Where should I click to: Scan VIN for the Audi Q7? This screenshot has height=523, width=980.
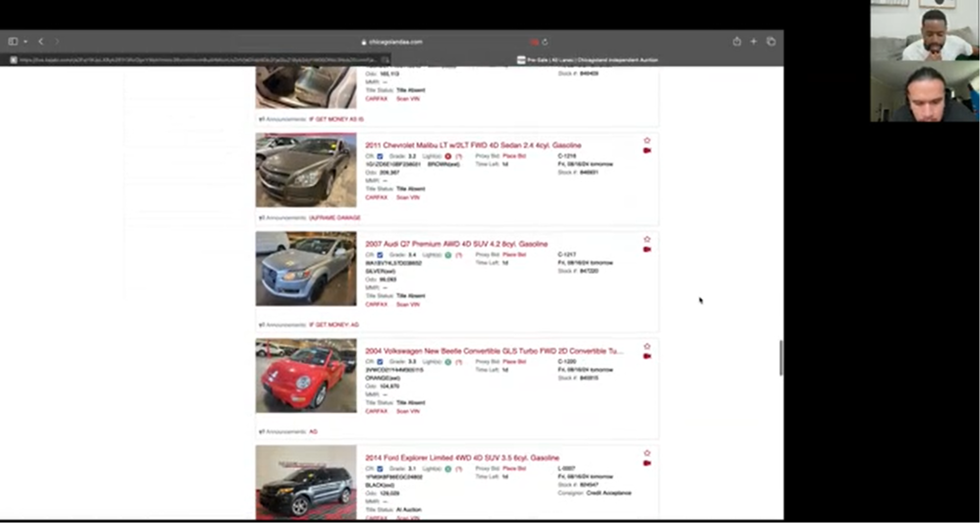click(408, 305)
